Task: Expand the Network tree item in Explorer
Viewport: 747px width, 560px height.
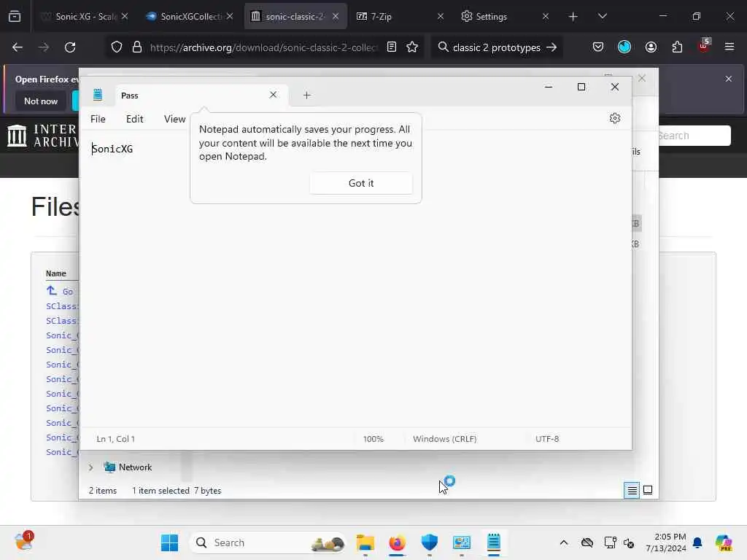Action: click(90, 467)
